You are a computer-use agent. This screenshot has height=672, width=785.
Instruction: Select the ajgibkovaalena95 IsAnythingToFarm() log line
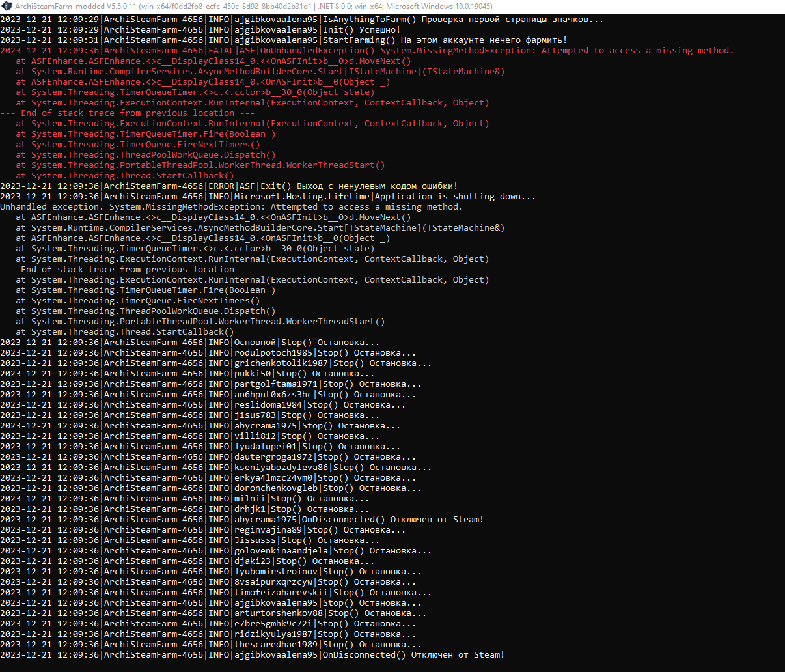coord(302,20)
